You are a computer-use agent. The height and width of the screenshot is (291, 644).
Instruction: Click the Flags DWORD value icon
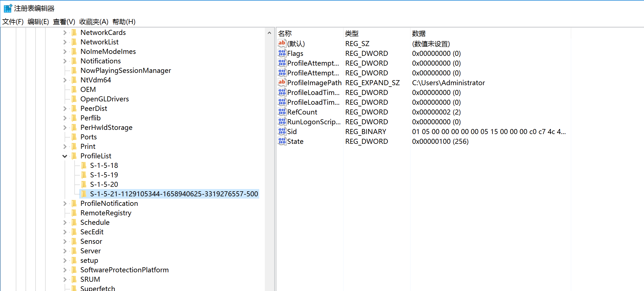(282, 53)
